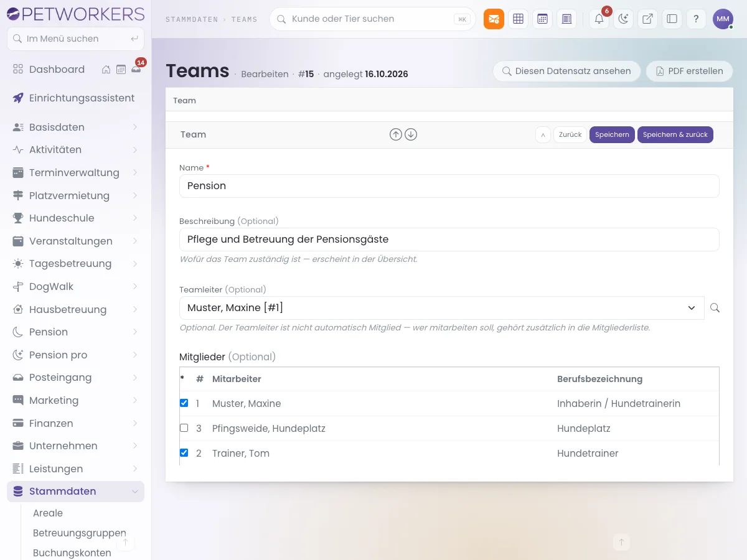Open the calendar icon in top toolbar
The width and height of the screenshot is (747, 560).
point(542,19)
